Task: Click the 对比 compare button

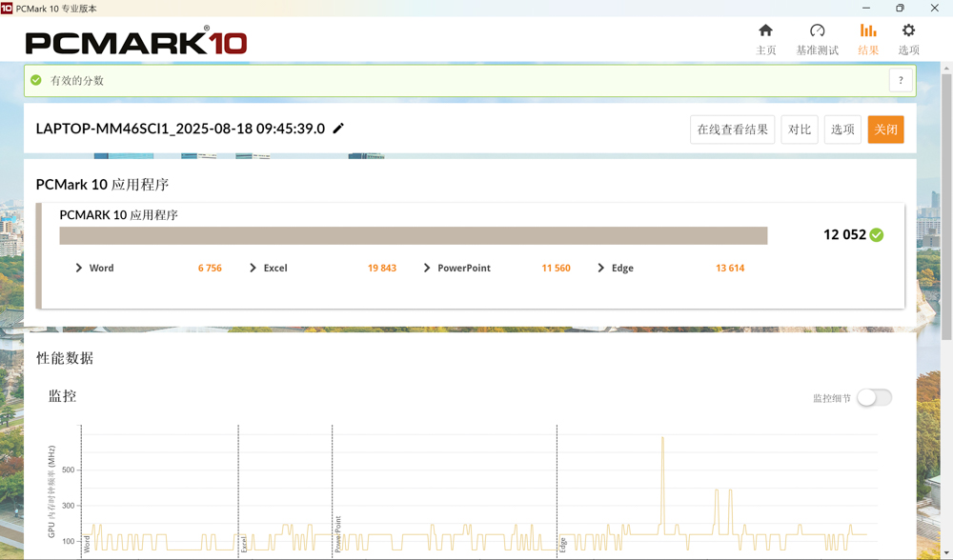Action: pos(800,130)
